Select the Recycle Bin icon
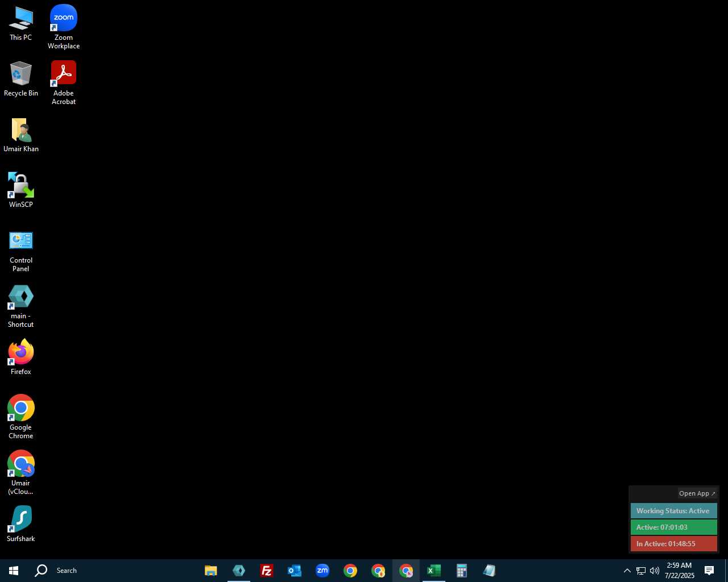728x582 pixels. (x=21, y=80)
